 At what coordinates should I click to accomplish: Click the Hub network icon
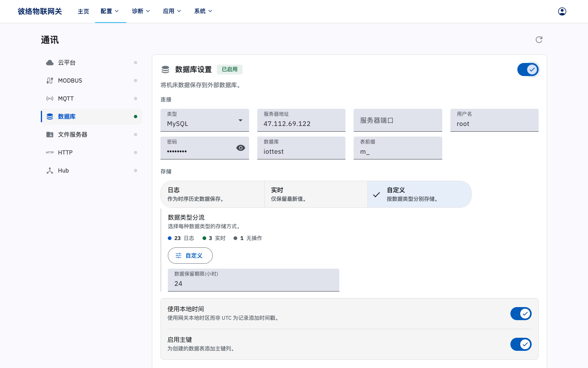(50, 171)
